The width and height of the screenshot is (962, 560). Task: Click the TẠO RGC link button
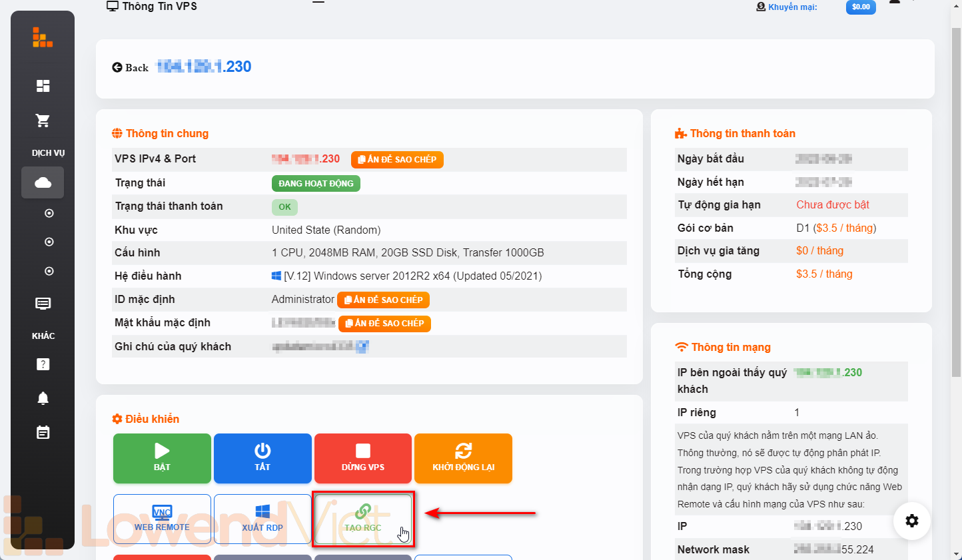[x=363, y=519]
